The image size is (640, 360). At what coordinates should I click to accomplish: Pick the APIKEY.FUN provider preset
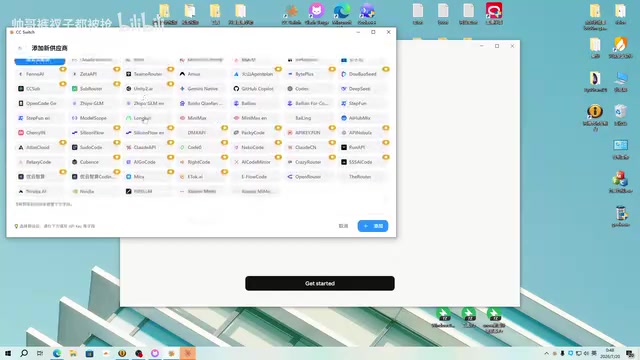[x=309, y=133]
